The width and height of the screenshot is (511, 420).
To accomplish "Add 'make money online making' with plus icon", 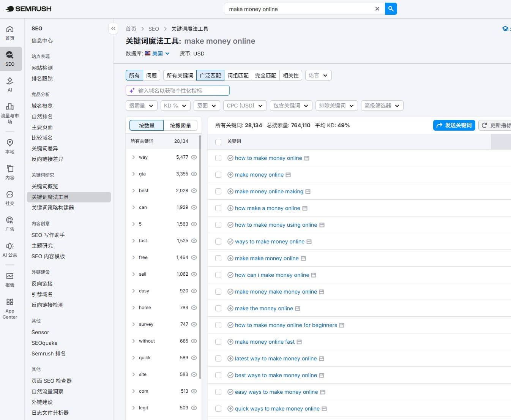I will [230, 191].
